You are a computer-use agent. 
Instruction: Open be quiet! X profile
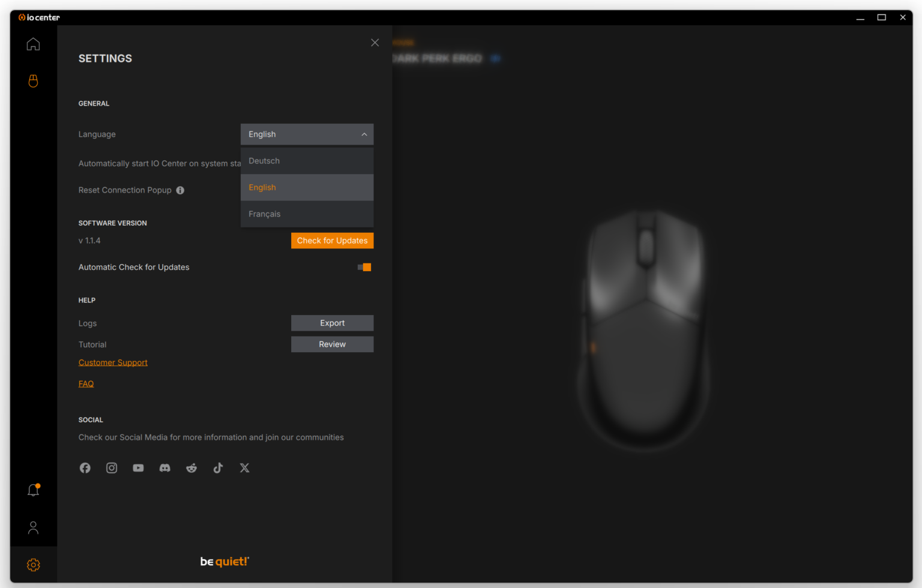pos(244,468)
